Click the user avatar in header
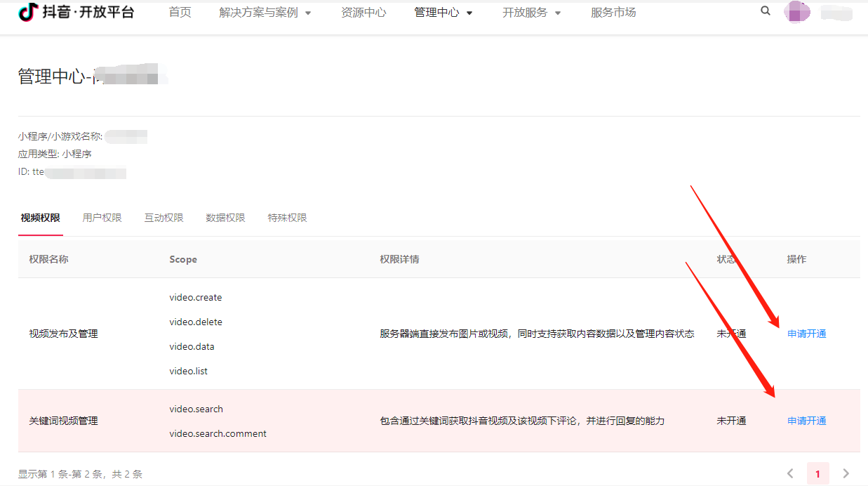The width and height of the screenshot is (868, 486). [x=797, y=12]
